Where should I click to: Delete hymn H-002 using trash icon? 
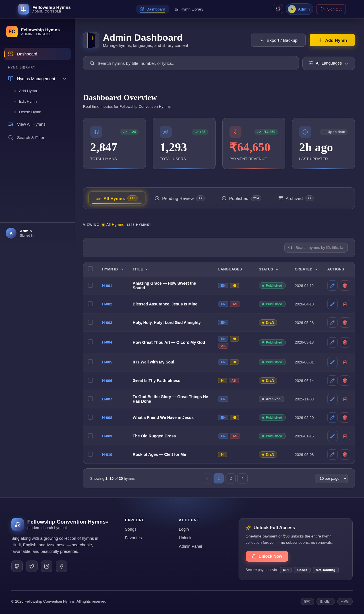coord(345,304)
